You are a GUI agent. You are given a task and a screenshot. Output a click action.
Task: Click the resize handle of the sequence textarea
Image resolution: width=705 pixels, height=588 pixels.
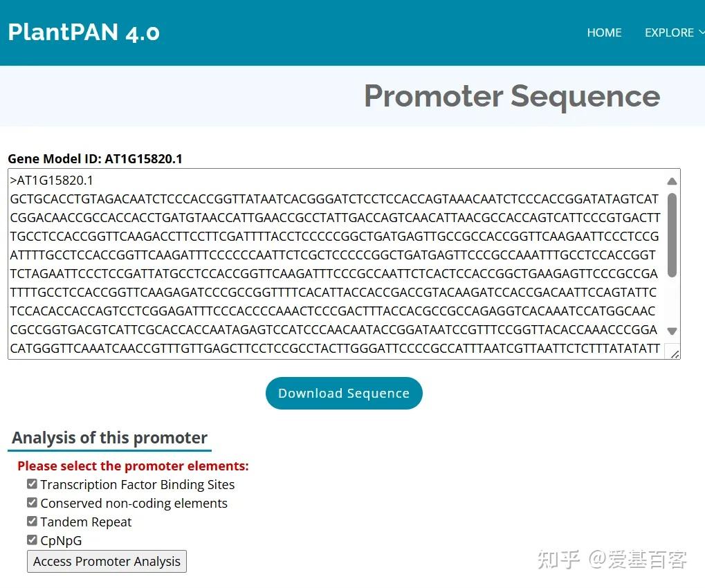tap(675, 353)
